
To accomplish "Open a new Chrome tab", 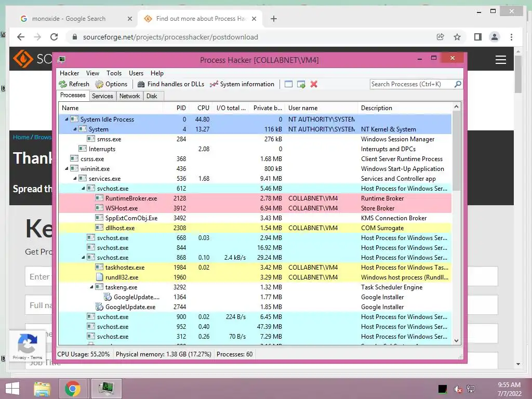I will (x=274, y=19).
